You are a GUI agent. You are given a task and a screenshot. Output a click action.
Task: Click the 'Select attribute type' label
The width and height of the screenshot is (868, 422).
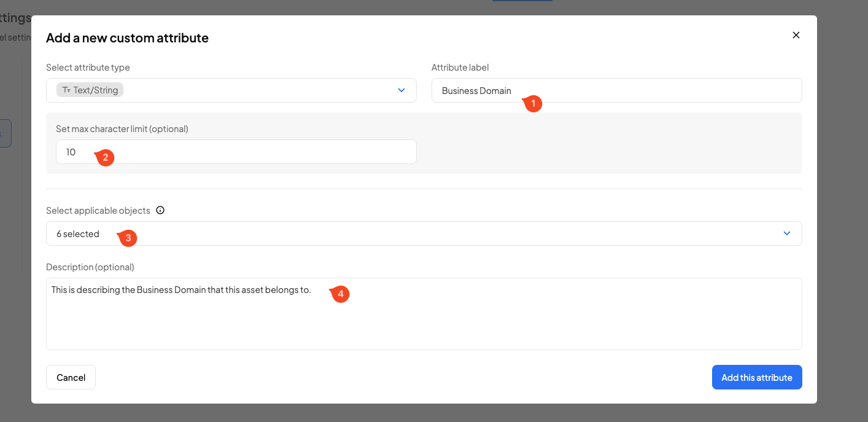(88, 68)
